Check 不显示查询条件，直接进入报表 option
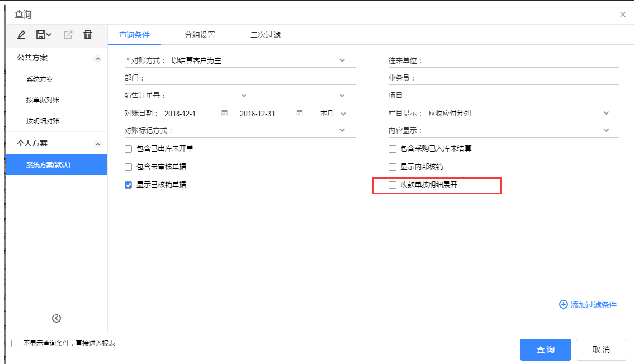The image size is (634, 364). 15,344
